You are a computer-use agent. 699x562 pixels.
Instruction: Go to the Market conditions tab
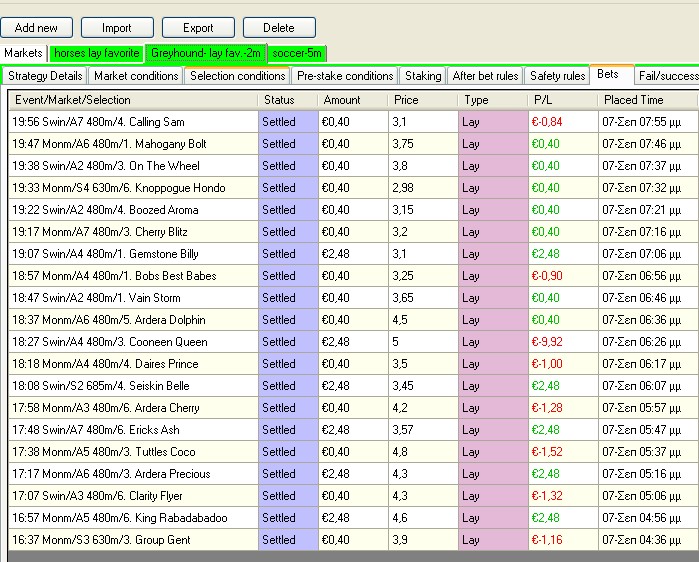click(136, 76)
